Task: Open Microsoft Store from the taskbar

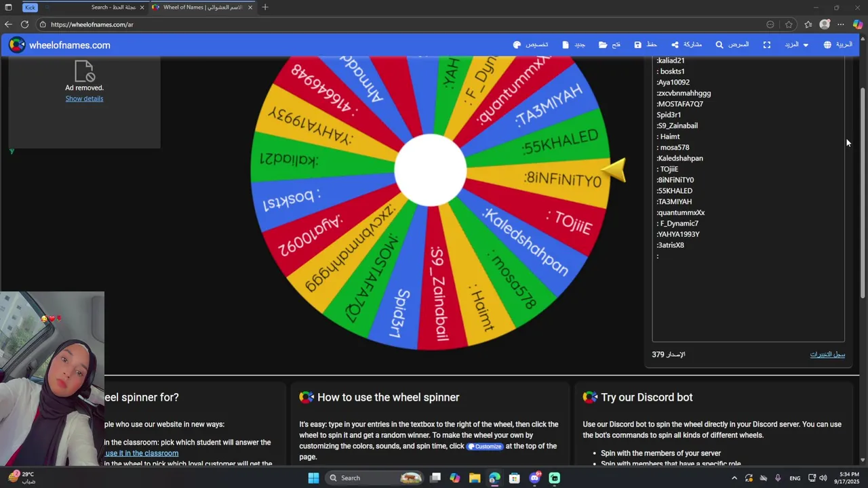Action: [515, 478]
